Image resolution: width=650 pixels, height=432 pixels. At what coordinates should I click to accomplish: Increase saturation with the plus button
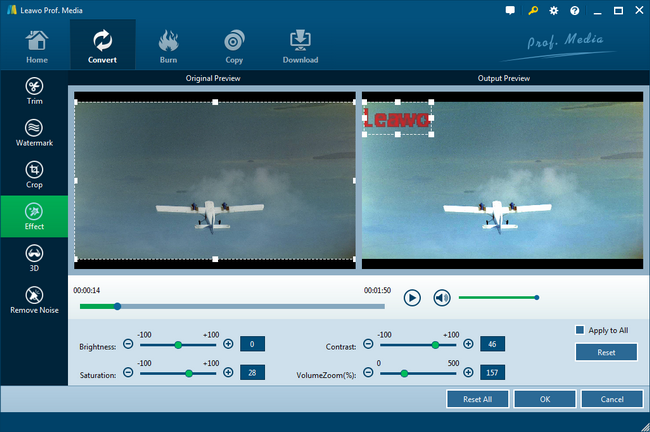(x=228, y=373)
